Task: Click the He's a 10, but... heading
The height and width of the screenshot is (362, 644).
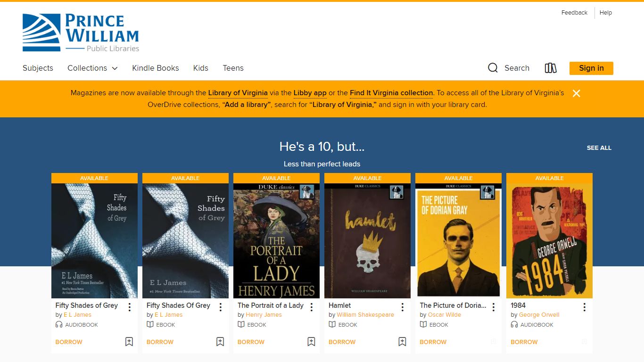Action: (x=322, y=147)
